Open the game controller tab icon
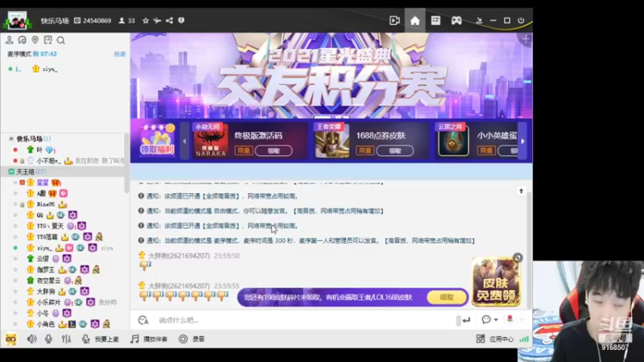644x362 pixels. pos(456,21)
